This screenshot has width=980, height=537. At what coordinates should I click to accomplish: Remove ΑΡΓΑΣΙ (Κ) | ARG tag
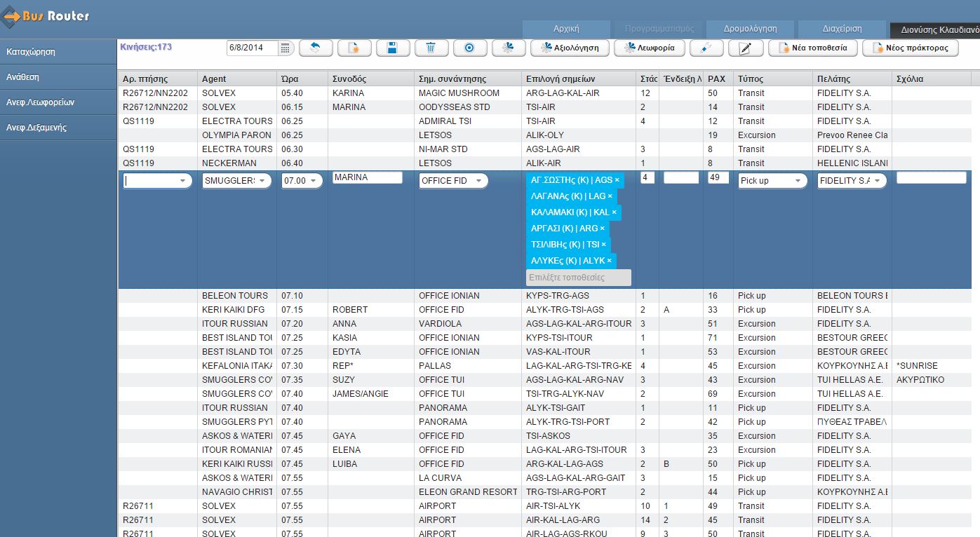click(602, 229)
